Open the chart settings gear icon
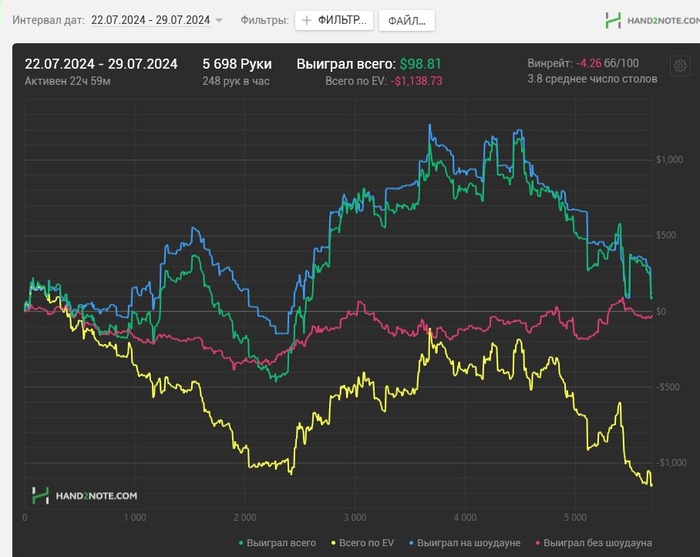This screenshot has width=700, height=557. (x=680, y=66)
